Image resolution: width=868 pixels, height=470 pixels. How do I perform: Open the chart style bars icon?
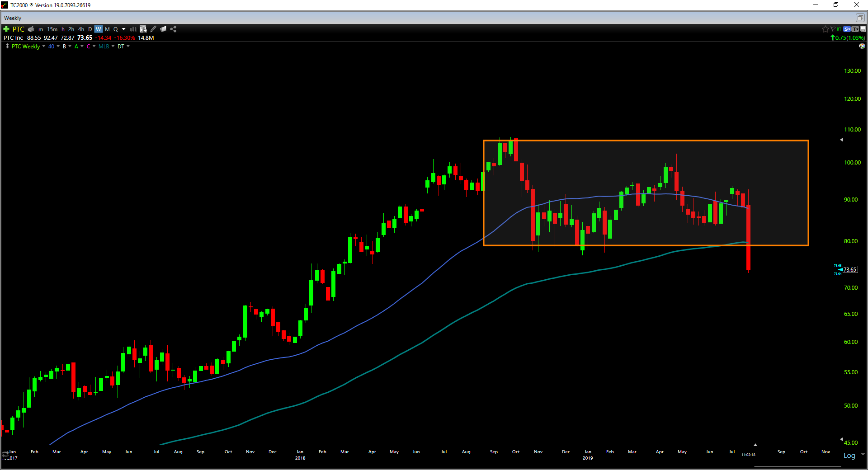pos(133,29)
